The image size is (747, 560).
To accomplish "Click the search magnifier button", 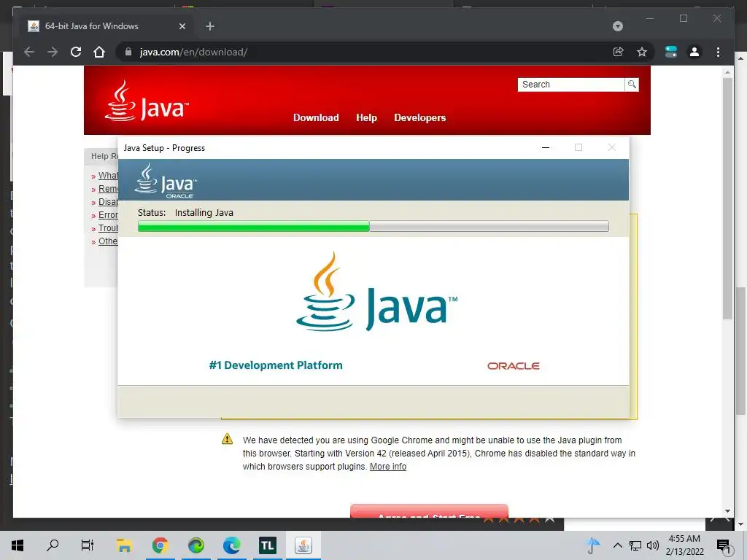I will click(x=632, y=85).
